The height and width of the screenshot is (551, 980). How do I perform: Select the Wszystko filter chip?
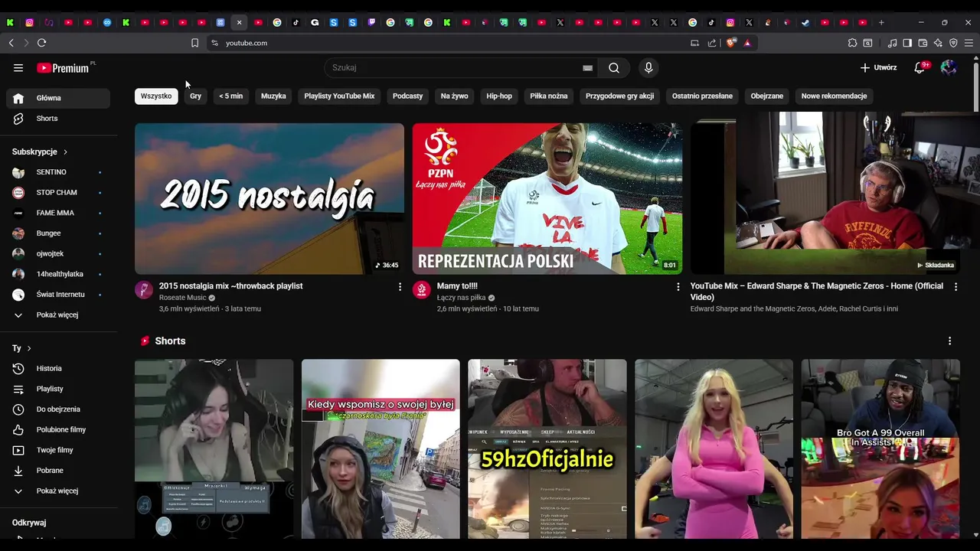[x=156, y=96]
